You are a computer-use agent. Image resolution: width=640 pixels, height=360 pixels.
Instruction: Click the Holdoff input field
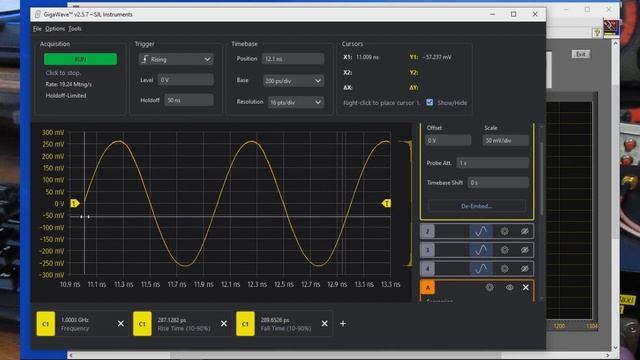pos(189,100)
